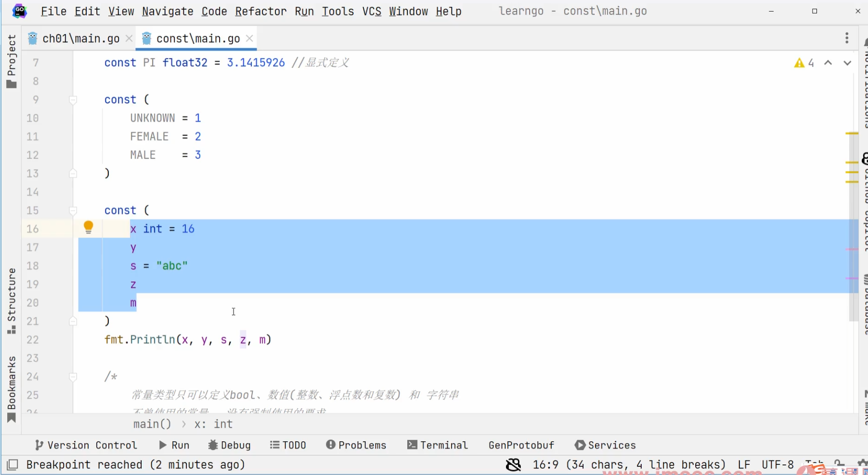
Task: Click the FEMALE constant on line 11
Action: (149, 137)
